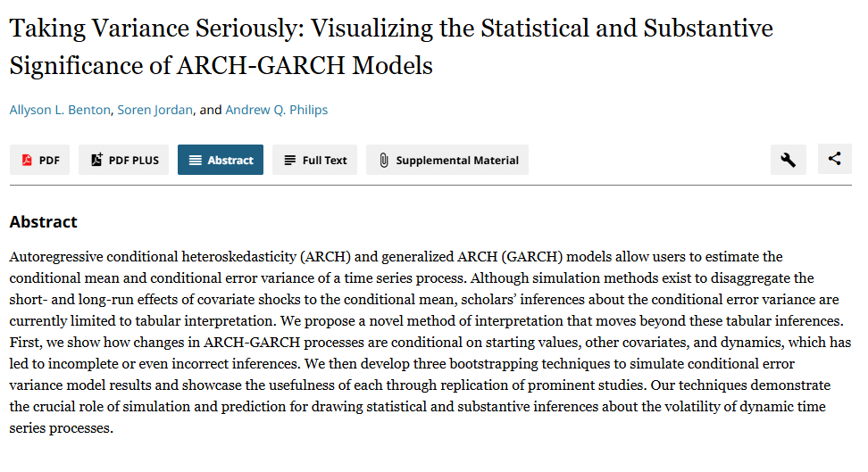This screenshot has width=868, height=472.
Task: Click the red PDF file icon
Action: 27,161
